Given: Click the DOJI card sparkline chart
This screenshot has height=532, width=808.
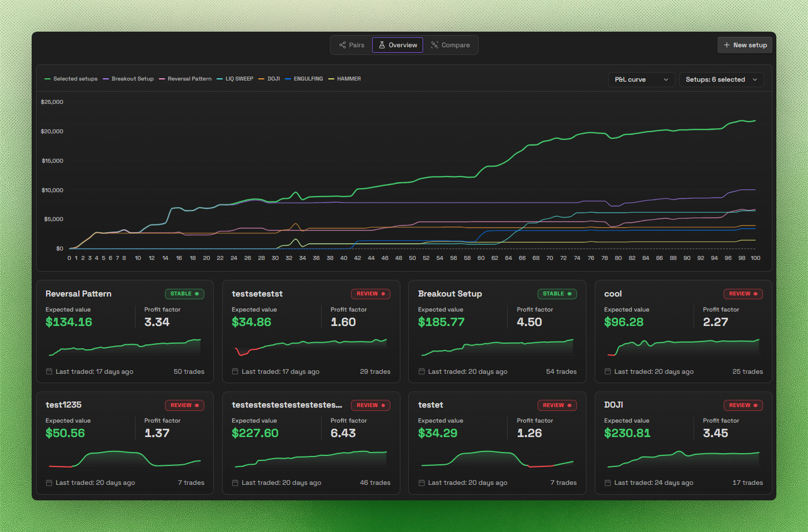Looking at the screenshot, I should coord(684,459).
